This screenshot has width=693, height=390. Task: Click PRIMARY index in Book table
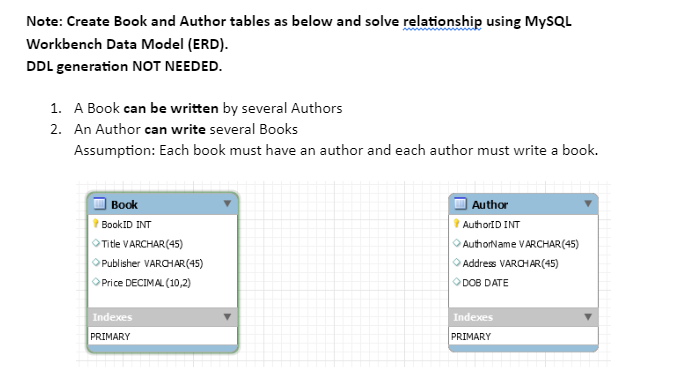(110, 337)
